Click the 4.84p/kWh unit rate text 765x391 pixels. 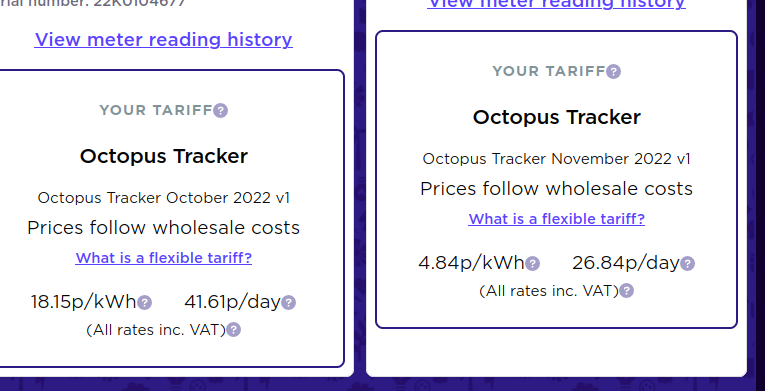coord(471,263)
